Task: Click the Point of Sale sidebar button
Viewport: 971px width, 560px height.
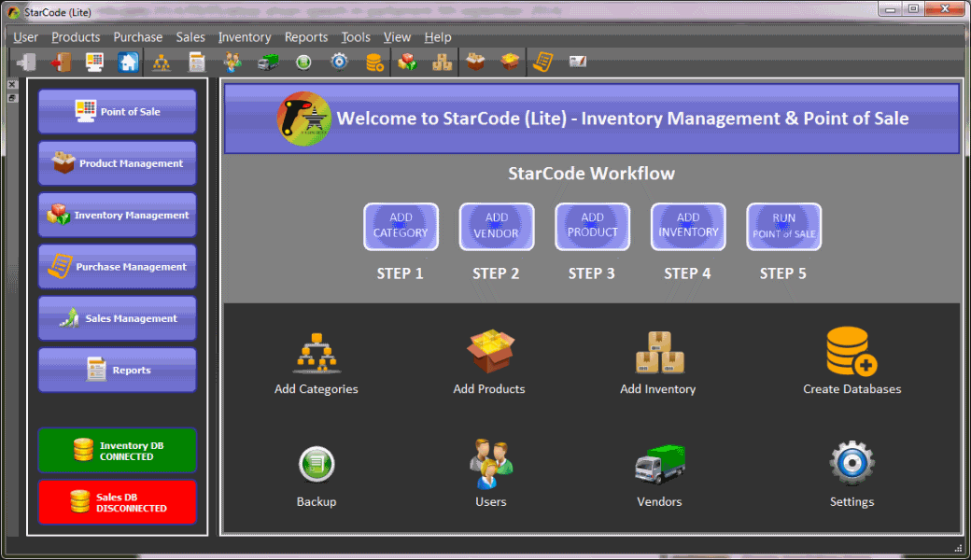Action: point(117,111)
